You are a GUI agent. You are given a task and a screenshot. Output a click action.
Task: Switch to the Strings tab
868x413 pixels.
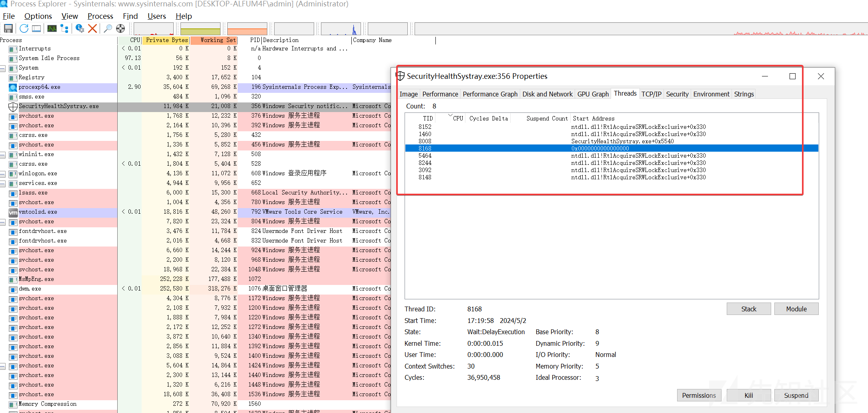(x=744, y=94)
